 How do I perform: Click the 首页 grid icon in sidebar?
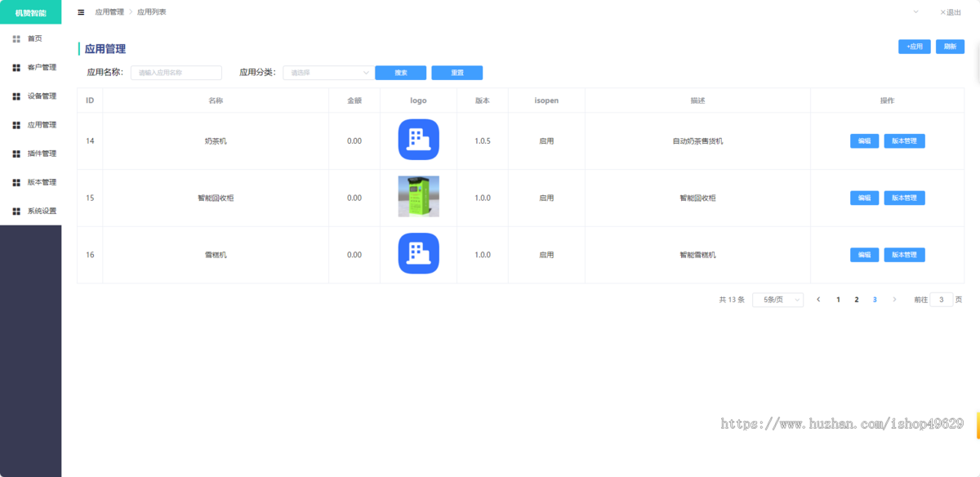(x=16, y=38)
